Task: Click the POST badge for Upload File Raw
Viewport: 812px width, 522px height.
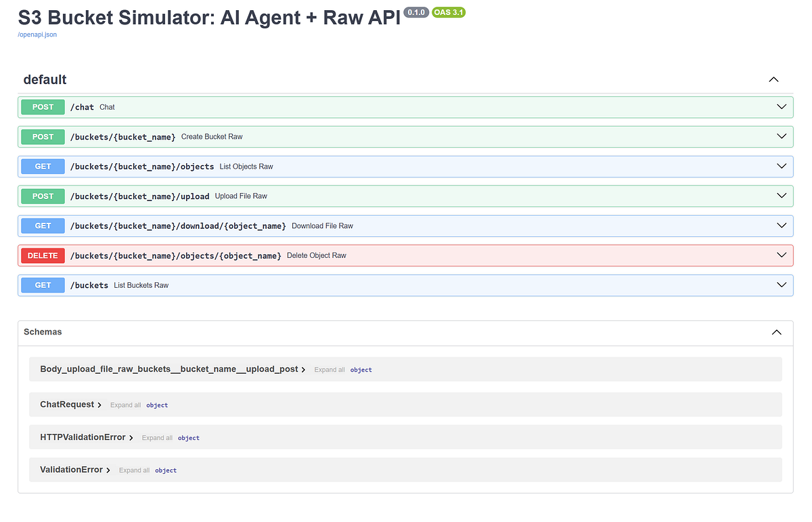Action: (42, 196)
